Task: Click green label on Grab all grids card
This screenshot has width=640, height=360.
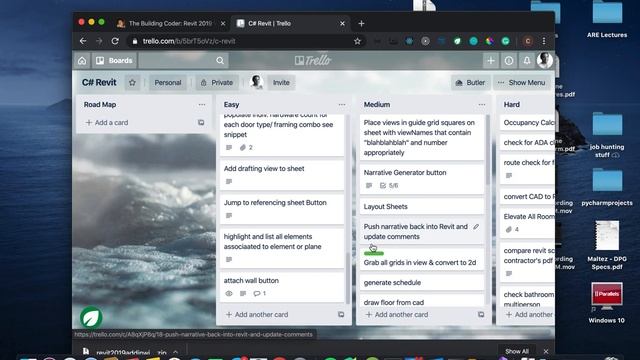Action: pos(373,253)
